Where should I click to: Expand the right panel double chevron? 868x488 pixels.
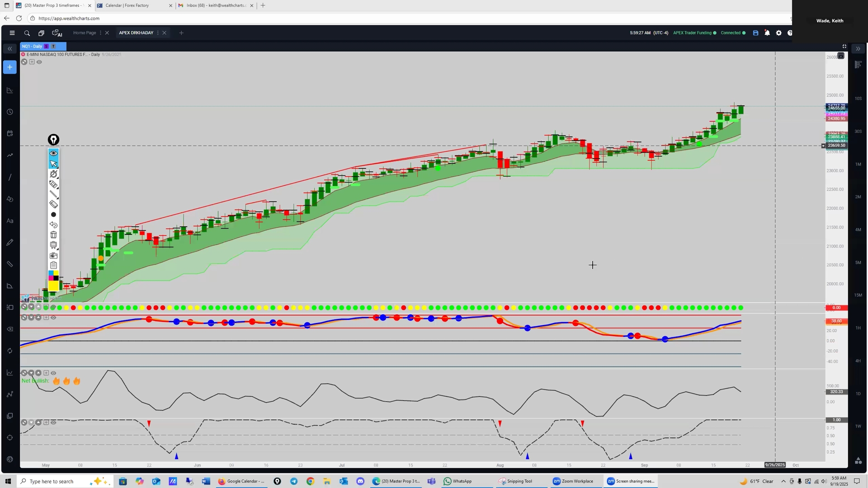tap(858, 49)
